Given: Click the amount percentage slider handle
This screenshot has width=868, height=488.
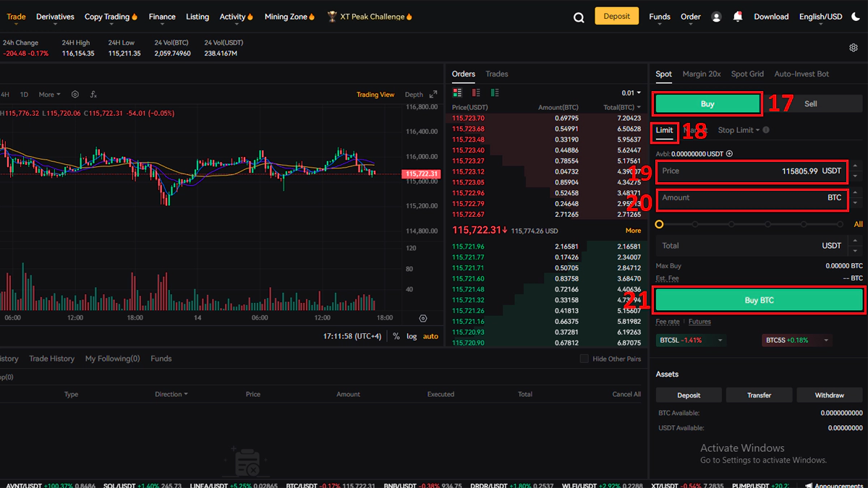Looking at the screenshot, I should click(659, 224).
